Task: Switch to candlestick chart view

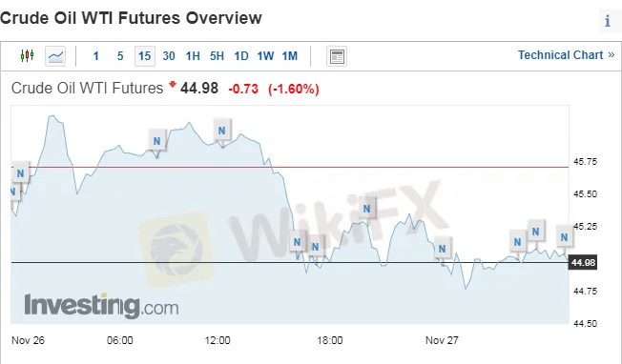Action: (x=27, y=55)
